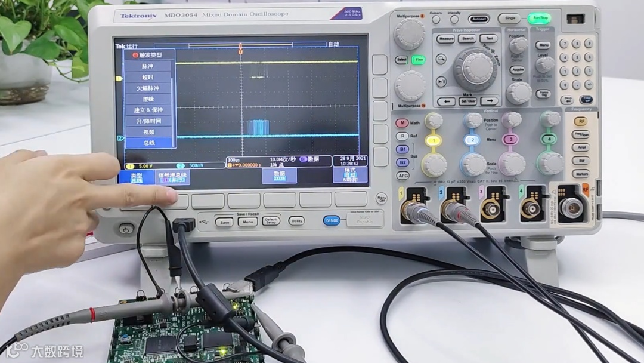Push the backspace arrow key on the keypad

(567, 100)
